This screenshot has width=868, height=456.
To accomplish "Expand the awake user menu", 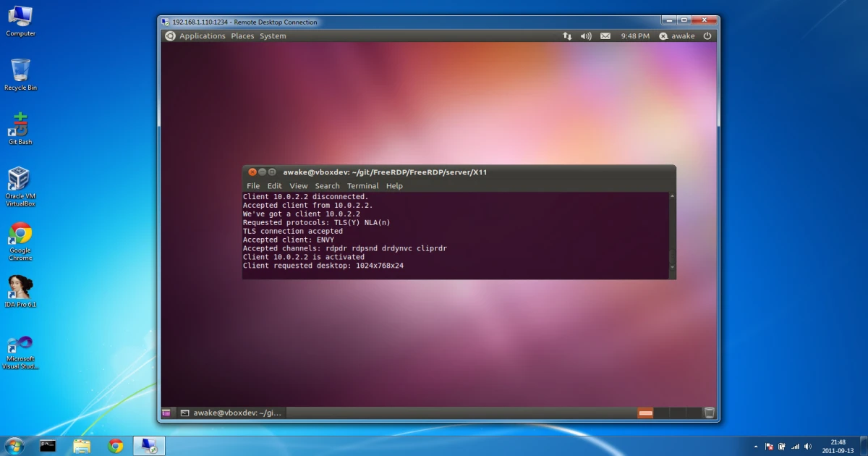I will coord(677,36).
